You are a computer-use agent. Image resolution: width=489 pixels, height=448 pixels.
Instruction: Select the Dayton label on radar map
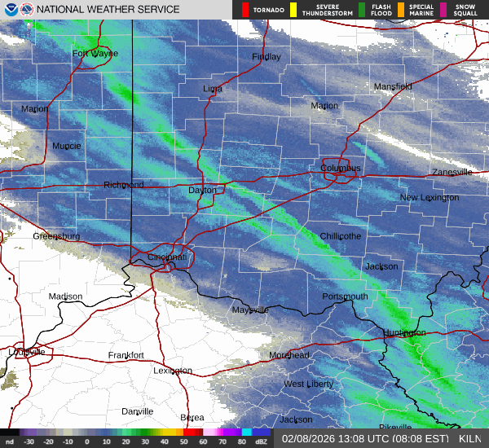(203, 190)
